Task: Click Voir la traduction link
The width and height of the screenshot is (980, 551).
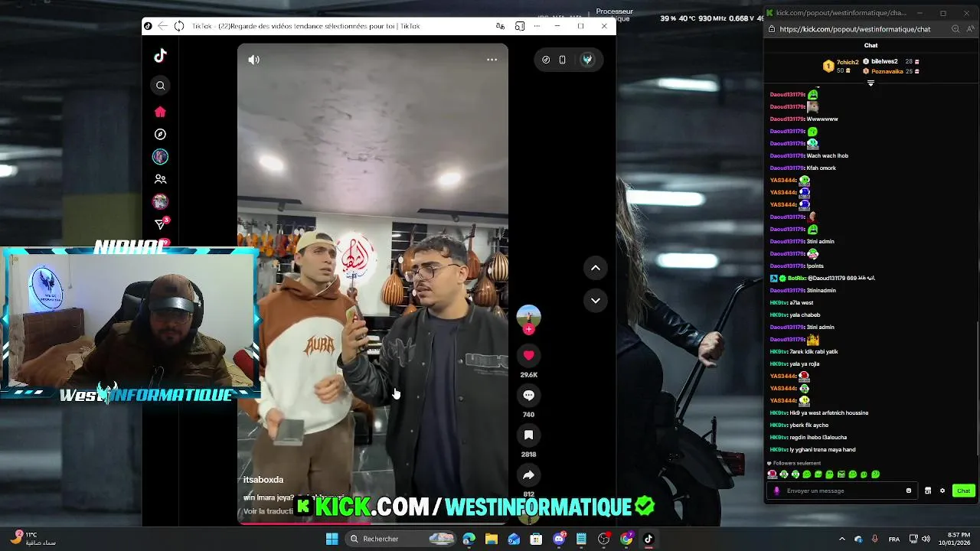Action: tap(268, 511)
